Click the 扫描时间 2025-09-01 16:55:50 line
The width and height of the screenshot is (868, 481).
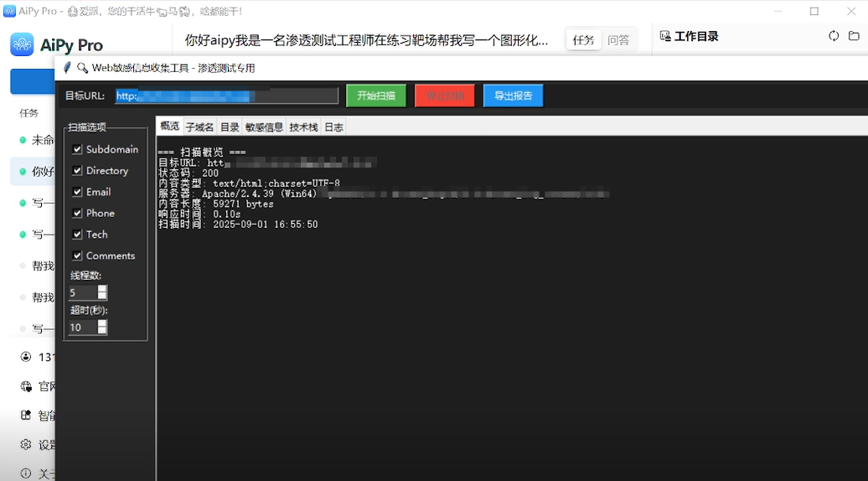[238, 225]
